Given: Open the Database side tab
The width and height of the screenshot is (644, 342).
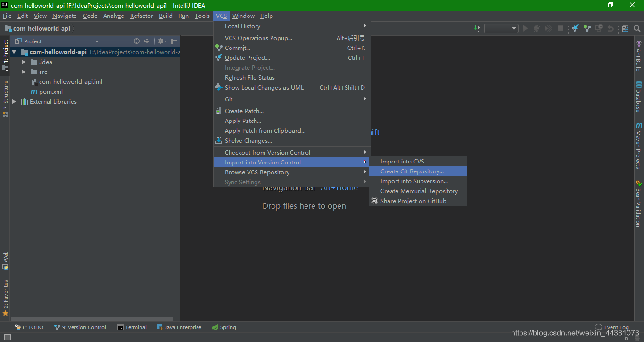Looking at the screenshot, I should click(x=639, y=97).
